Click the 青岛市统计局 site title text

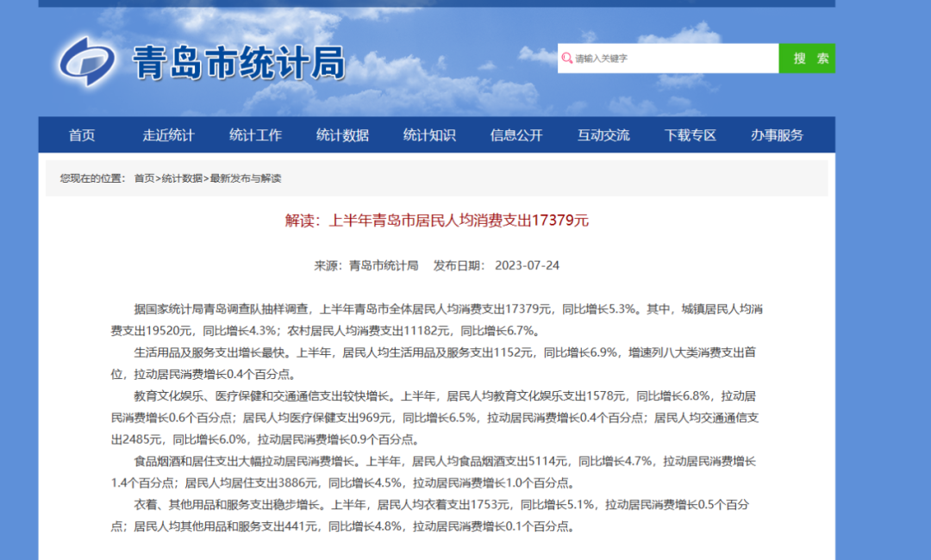[239, 63]
